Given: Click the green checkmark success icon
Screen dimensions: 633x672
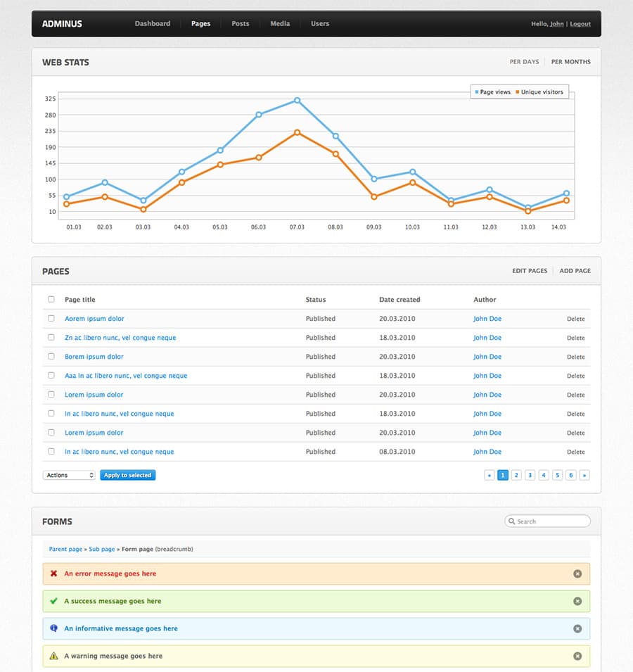Looking at the screenshot, I should (54, 601).
